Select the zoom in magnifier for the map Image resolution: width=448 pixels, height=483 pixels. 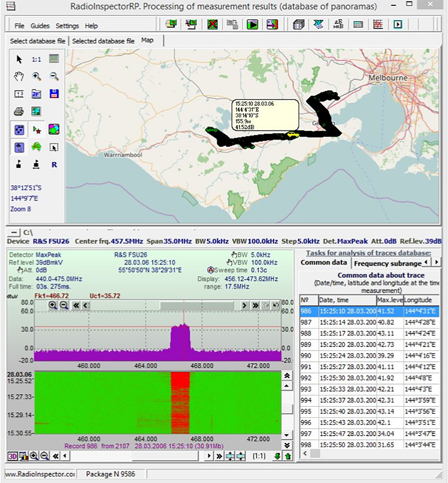[36, 76]
